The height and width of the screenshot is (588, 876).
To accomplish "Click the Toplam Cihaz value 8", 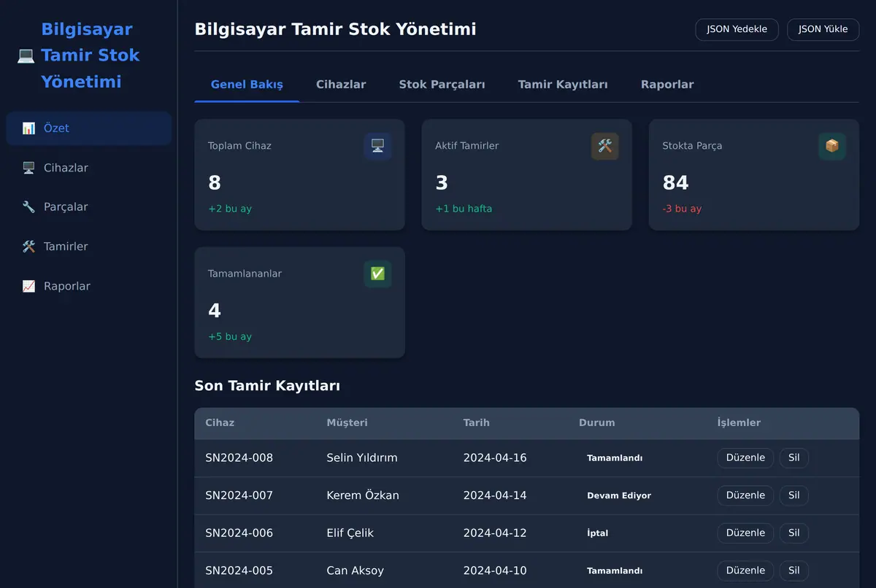I will pos(214,182).
